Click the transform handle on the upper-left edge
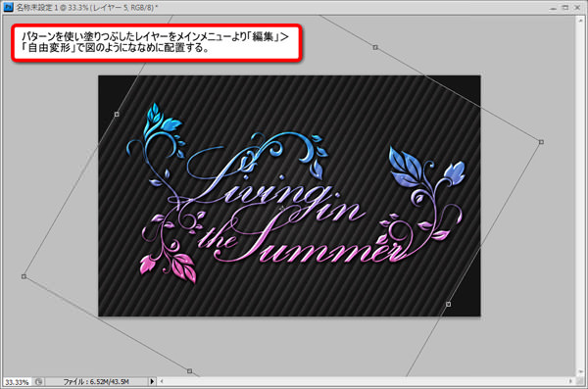 pos(117,114)
